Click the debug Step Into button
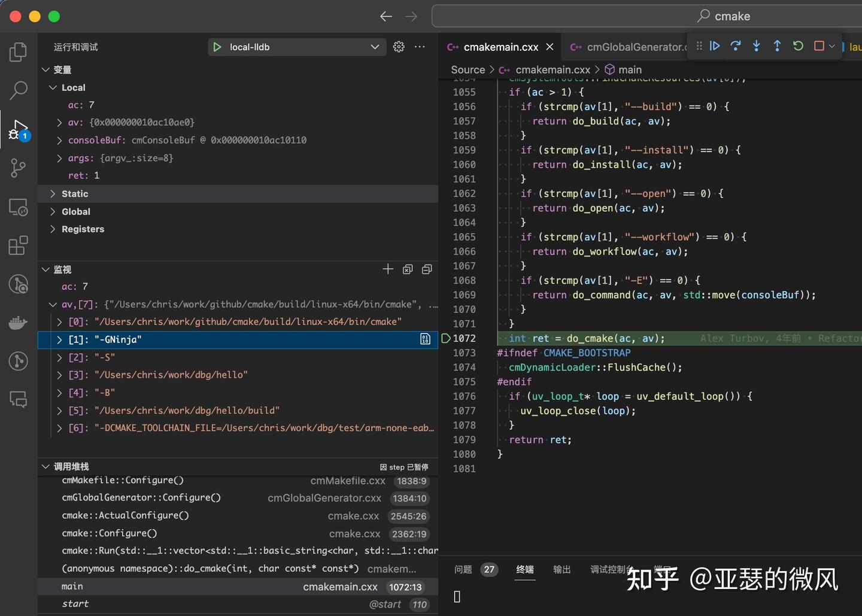This screenshot has width=862, height=616. pos(757,46)
